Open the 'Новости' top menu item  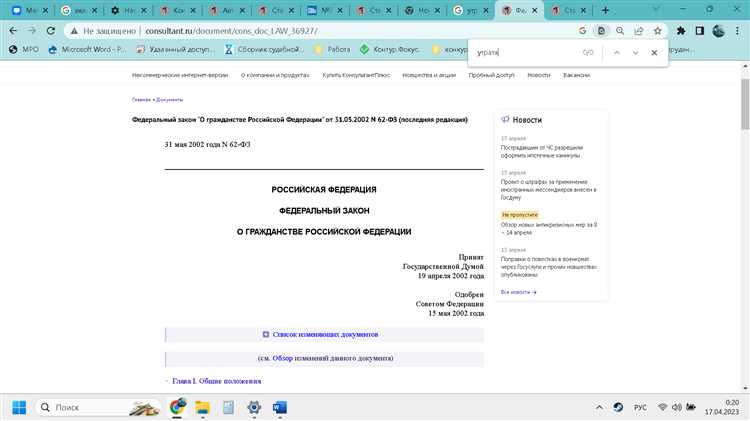coord(539,75)
